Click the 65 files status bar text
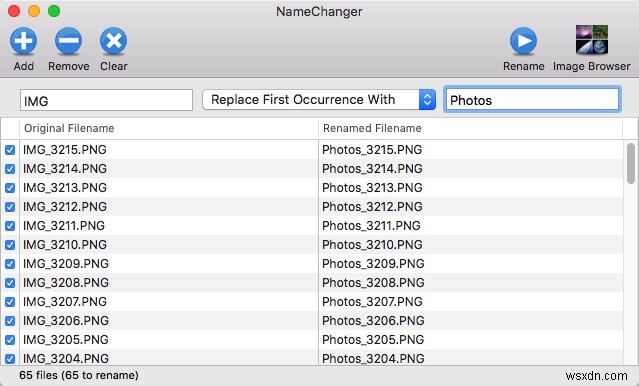 click(x=79, y=375)
